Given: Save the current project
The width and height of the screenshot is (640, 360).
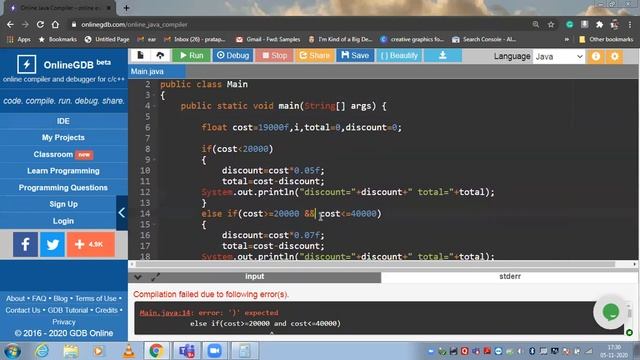Looking at the screenshot, I should (355, 55).
